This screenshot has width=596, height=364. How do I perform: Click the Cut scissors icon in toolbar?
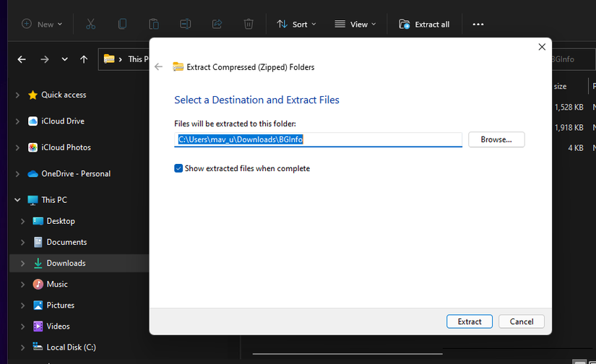(x=90, y=25)
